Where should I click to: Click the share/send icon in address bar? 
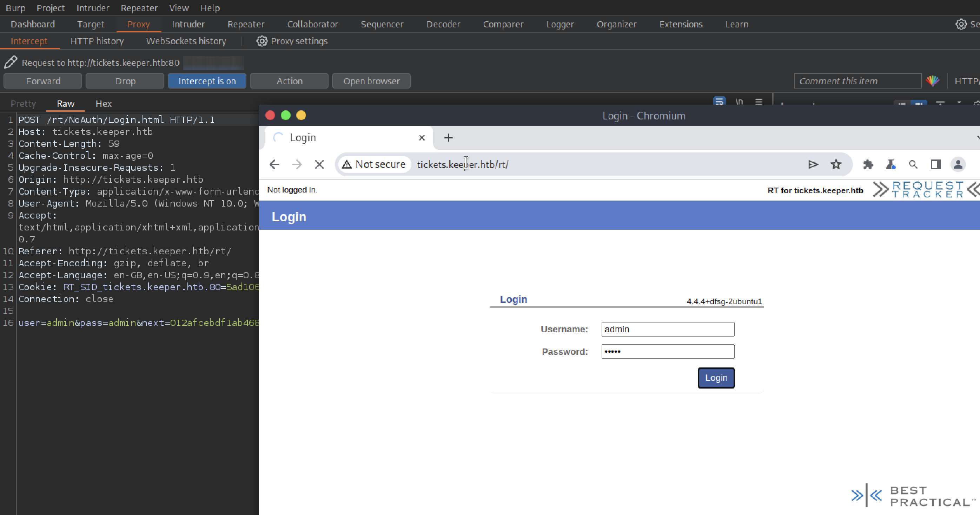pos(813,164)
